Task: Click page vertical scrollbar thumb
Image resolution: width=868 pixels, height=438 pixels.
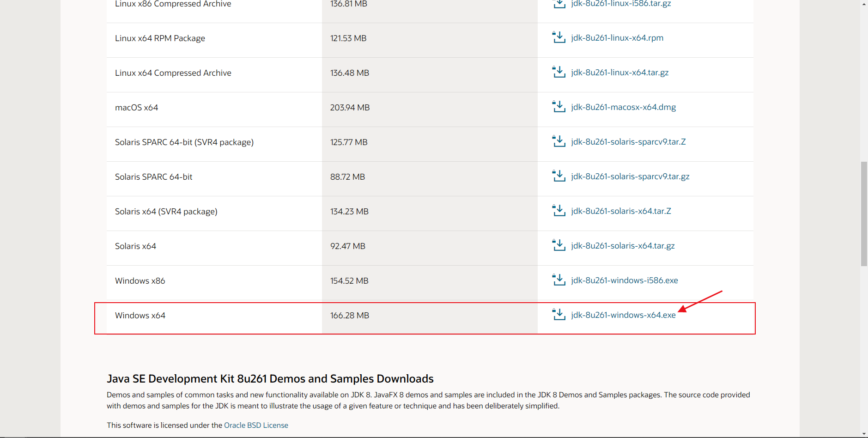Action: pos(864,214)
